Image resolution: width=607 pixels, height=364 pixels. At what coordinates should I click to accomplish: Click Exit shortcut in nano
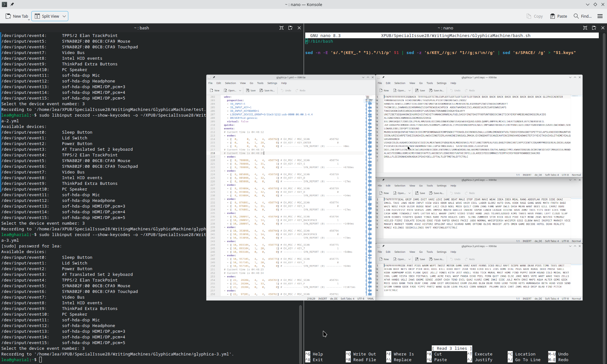click(314, 360)
